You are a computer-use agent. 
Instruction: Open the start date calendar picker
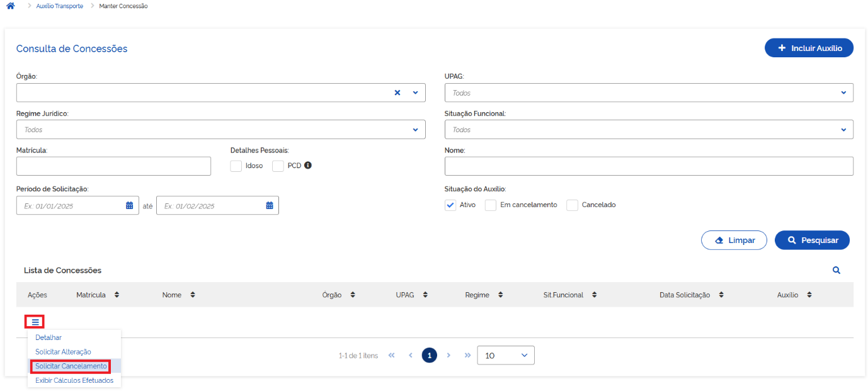tap(129, 205)
